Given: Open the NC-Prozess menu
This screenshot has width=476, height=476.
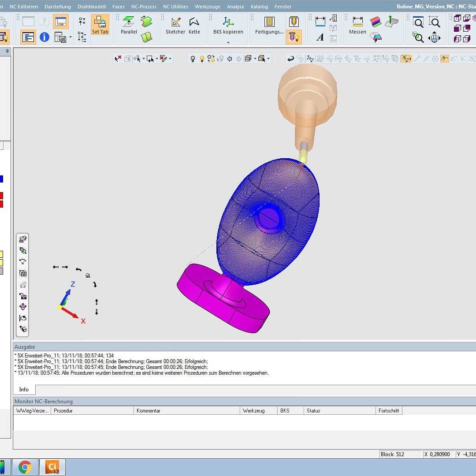Looking at the screenshot, I should (144, 6).
